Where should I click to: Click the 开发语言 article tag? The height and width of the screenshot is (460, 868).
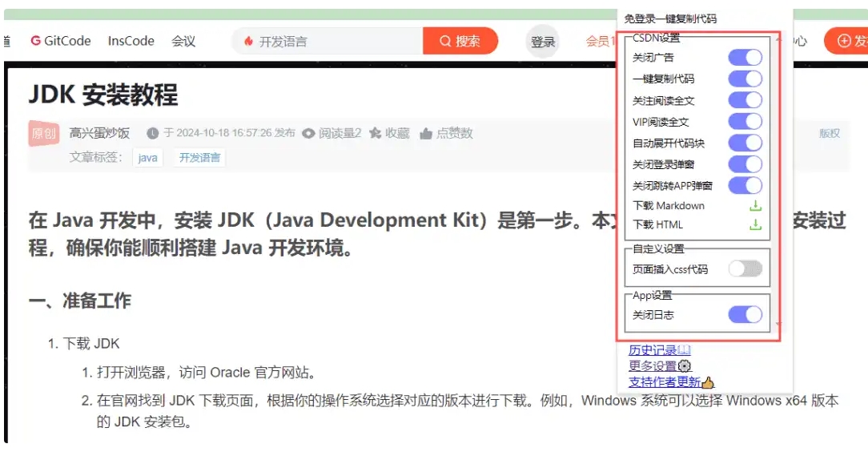click(x=199, y=157)
